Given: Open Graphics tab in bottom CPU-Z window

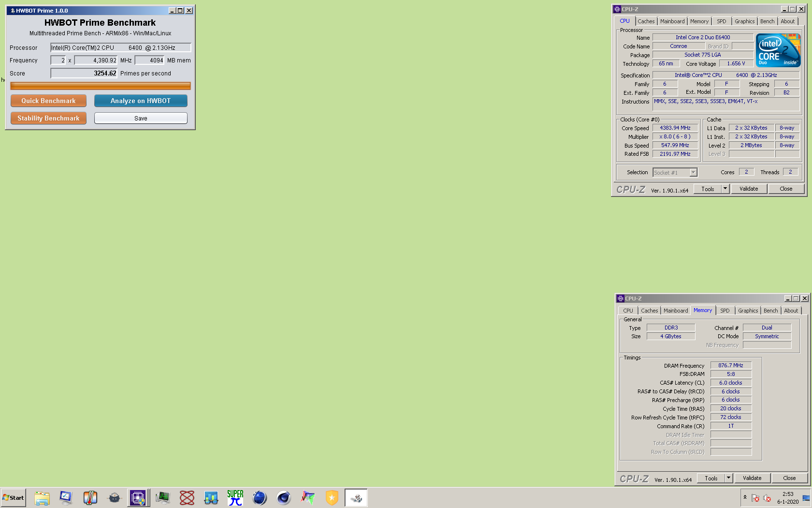Looking at the screenshot, I should click(x=748, y=311).
